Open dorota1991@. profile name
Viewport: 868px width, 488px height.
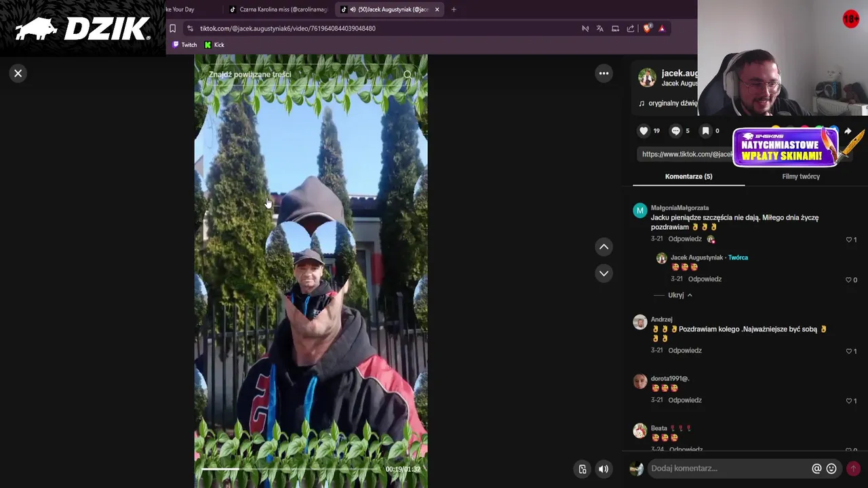pos(670,378)
